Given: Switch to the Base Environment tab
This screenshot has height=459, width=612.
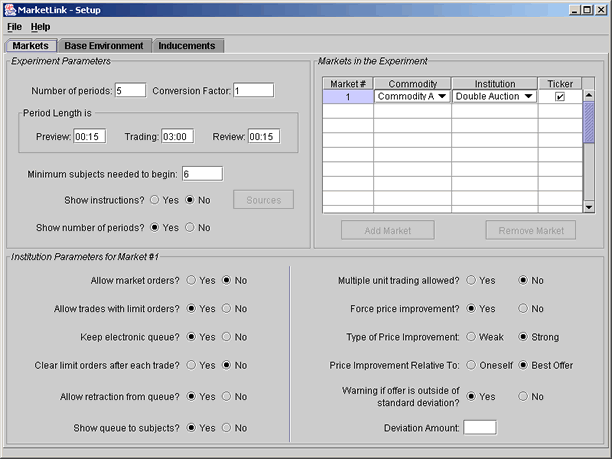Looking at the screenshot, I should pos(104,46).
